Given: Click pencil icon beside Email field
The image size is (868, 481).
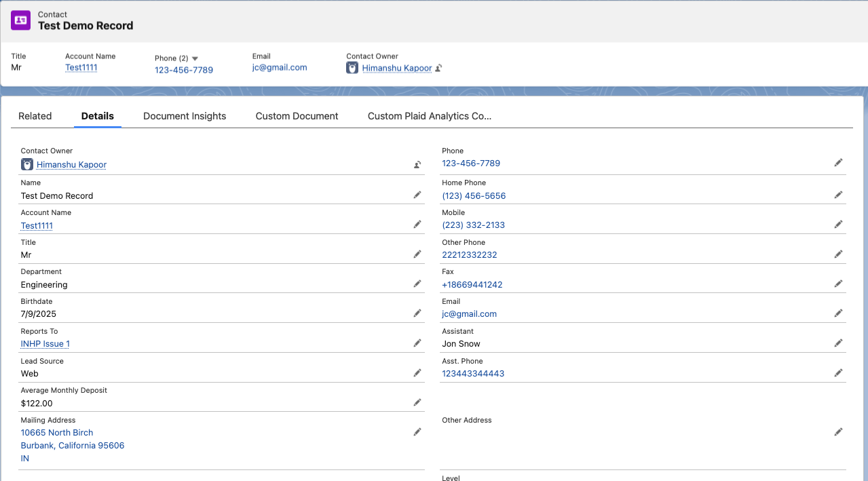Looking at the screenshot, I should (x=839, y=313).
